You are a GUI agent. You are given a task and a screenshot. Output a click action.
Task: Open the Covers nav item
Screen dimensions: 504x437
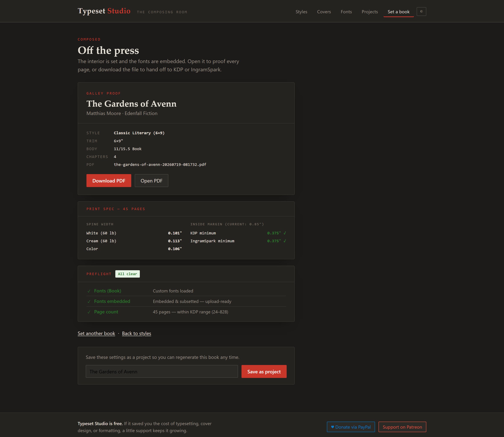click(324, 12)
